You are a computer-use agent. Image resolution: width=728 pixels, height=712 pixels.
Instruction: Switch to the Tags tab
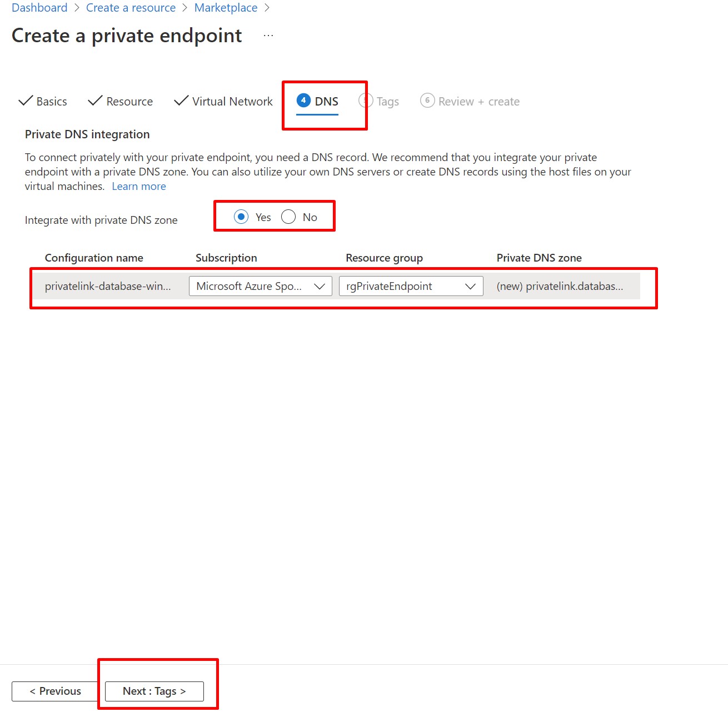pyautogui.click(x=387, y=102)
